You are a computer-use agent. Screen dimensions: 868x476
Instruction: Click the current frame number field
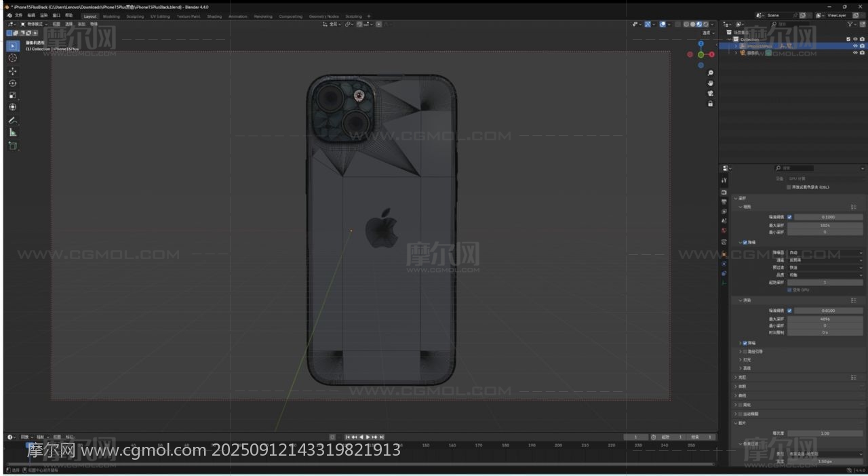pos(635,437)
